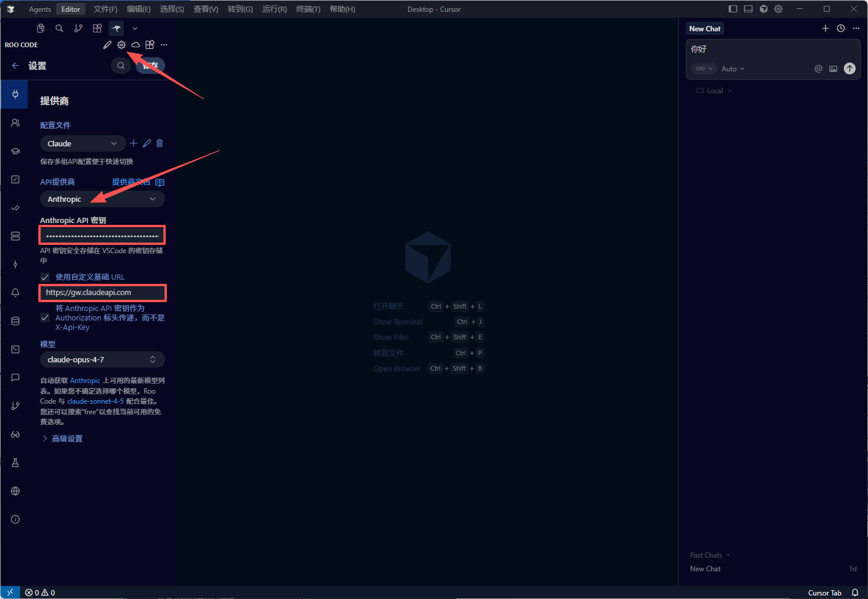
Task: Expand the 高级设置 advanced settings section
Action: 67,438
